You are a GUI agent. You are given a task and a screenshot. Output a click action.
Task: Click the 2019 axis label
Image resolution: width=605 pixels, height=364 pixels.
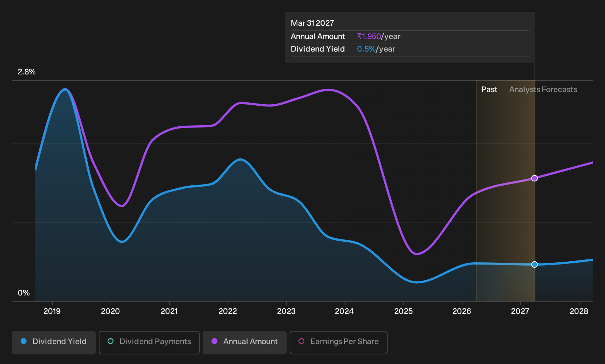(52, 311)
